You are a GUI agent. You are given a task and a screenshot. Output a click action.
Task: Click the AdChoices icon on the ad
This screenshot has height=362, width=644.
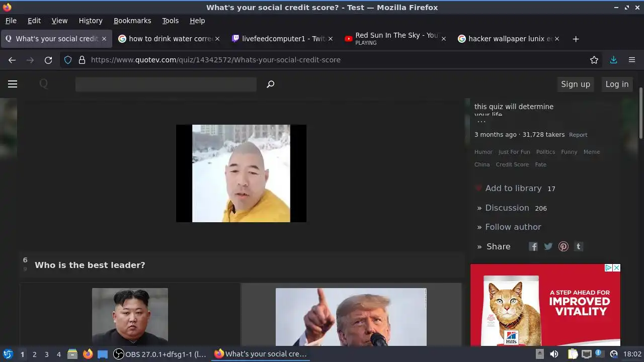point(608,268)
